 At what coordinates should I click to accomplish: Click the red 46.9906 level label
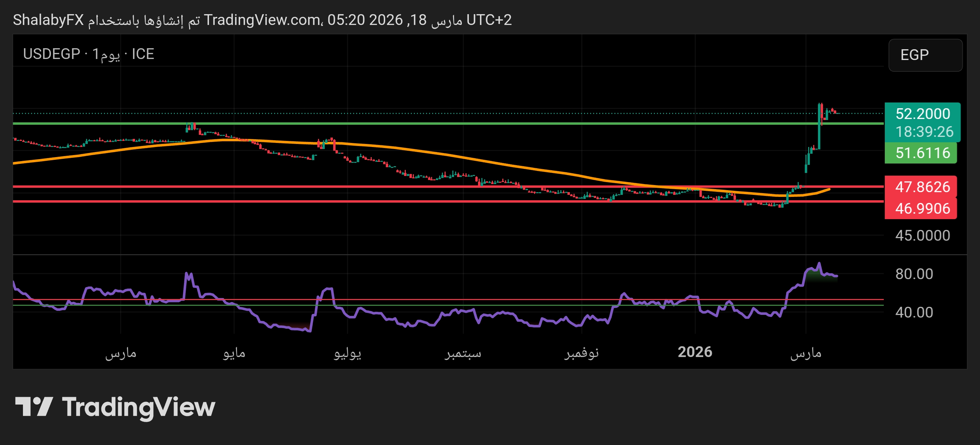tap(922, 208)
